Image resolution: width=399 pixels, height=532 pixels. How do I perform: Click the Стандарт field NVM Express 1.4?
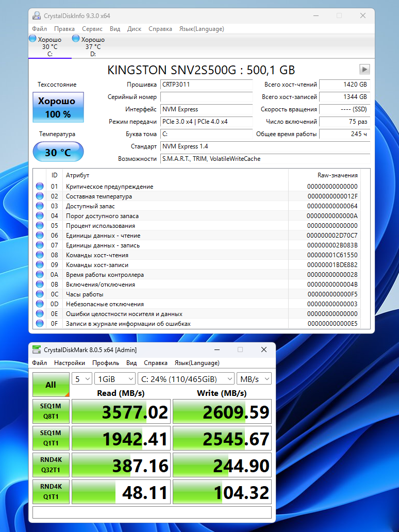coord(265,146)
